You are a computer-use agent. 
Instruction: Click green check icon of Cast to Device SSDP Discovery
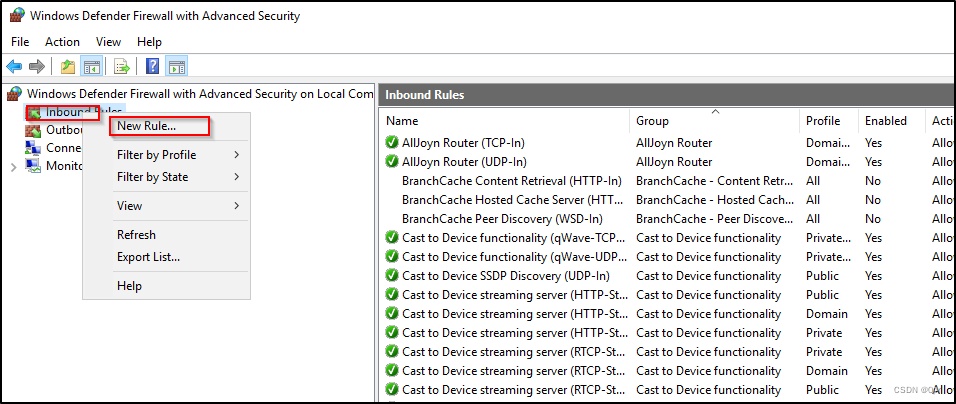point(392,275)
